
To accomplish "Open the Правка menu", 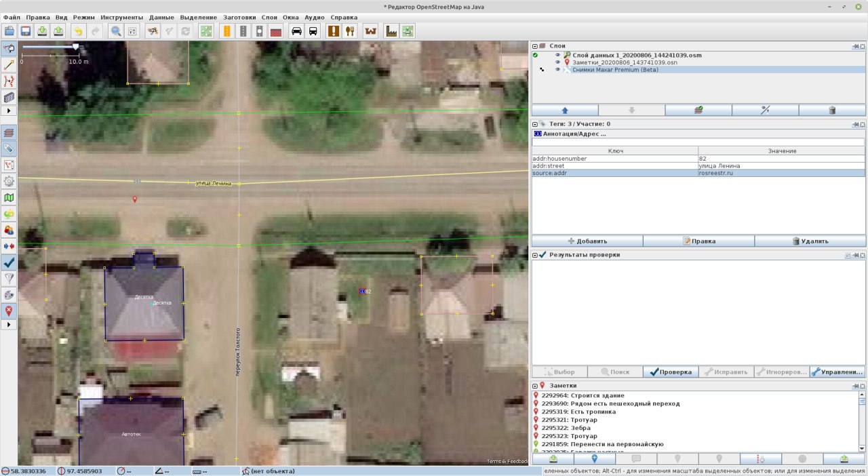I will click(38, 17).
